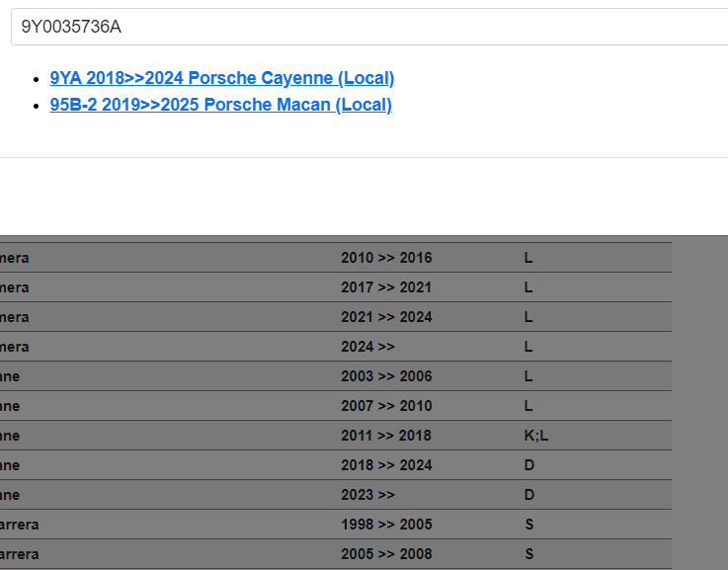Image resolution: width=728 pixels, height=570 pixels.
Task: Click the "S" code in the 2005 >> 2008 row
Action: [x=529, y=554]
